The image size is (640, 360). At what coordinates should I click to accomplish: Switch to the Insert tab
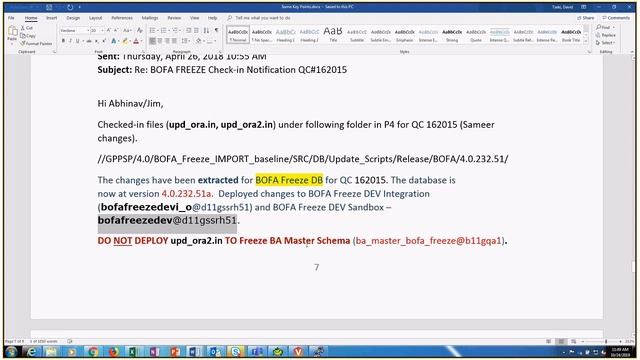click(51, 18)
